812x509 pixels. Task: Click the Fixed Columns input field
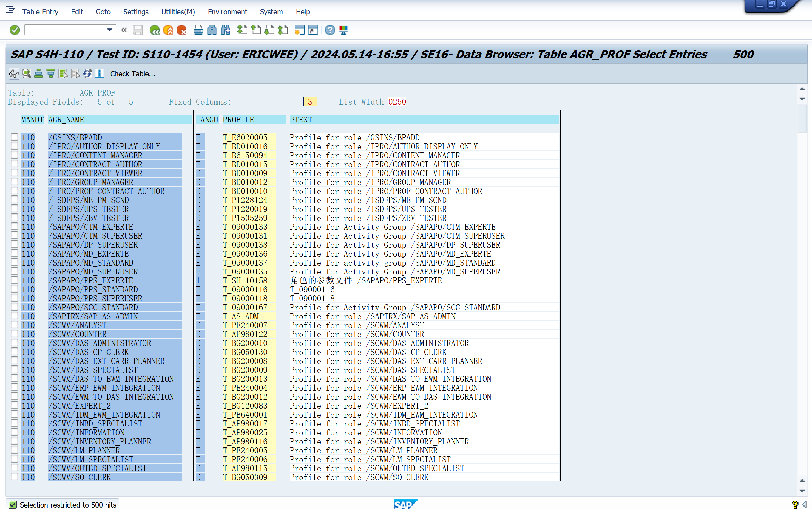pos(310,102)
